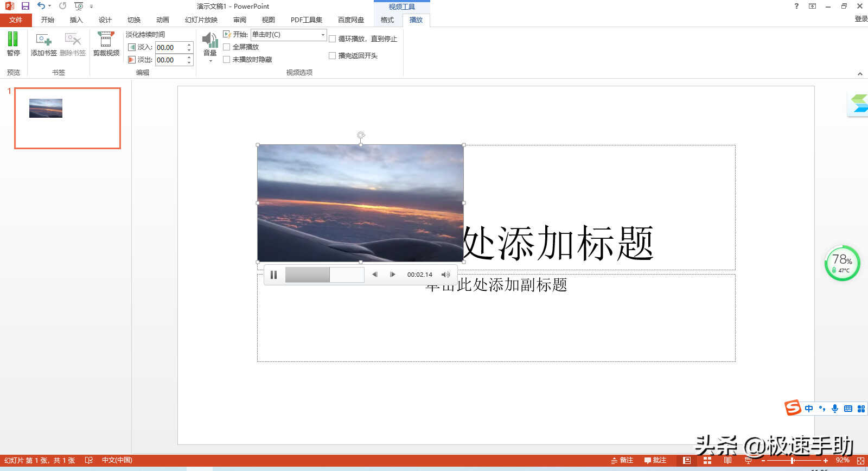The height and width of the screenshot is (471, 868).
Task: Switch to slide sorter view icon
Action: pyautogui.click(x=707, y=460)
